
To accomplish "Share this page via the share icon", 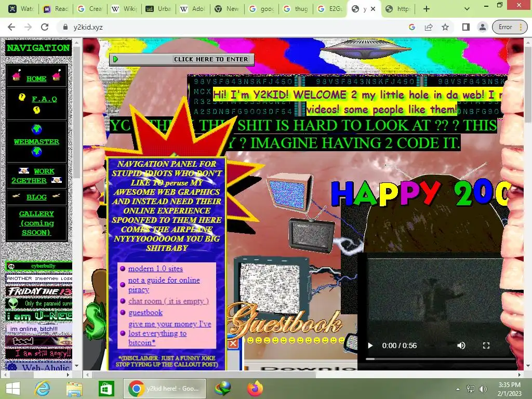I will [x=429, y=27].
